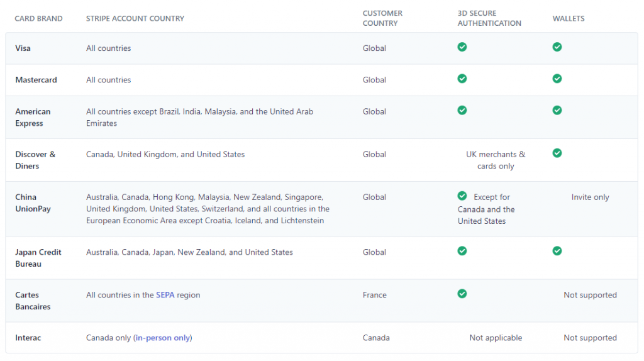Click the Stripe Account Country header
The height and width of the screenshot is (361, 644).
tap(135, 18)
